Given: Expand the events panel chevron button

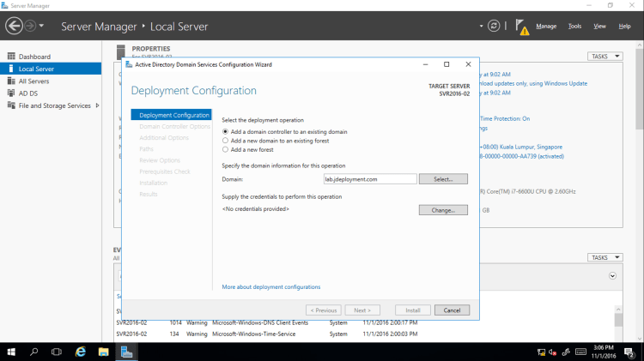Looking at the screenshot, I should 612,275.
